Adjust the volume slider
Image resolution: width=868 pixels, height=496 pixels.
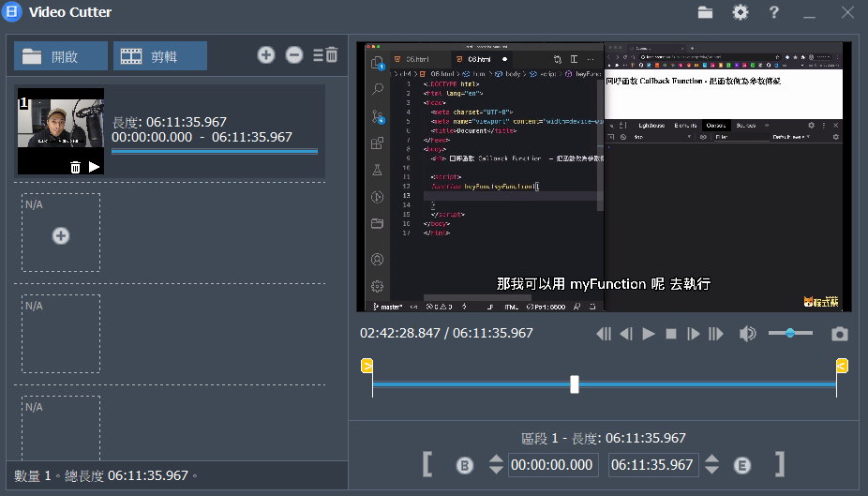[791, 333]
